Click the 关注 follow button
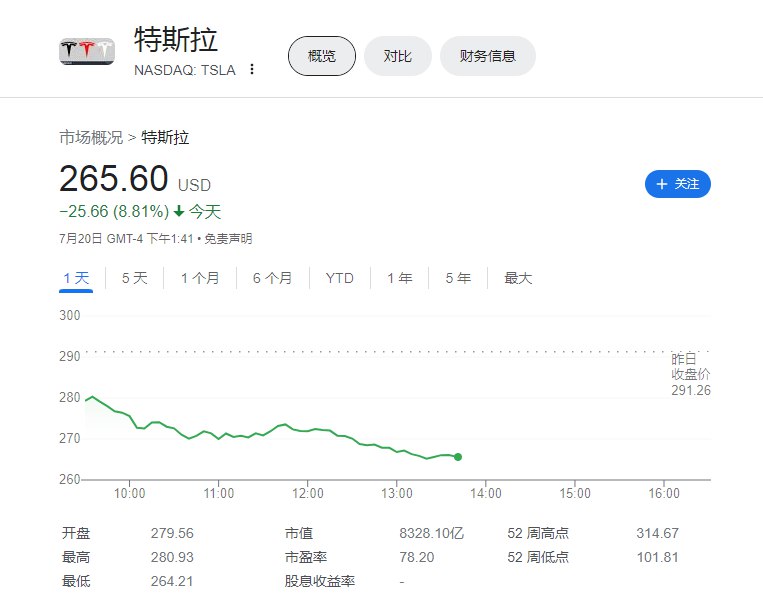 (x=677, y=184)
